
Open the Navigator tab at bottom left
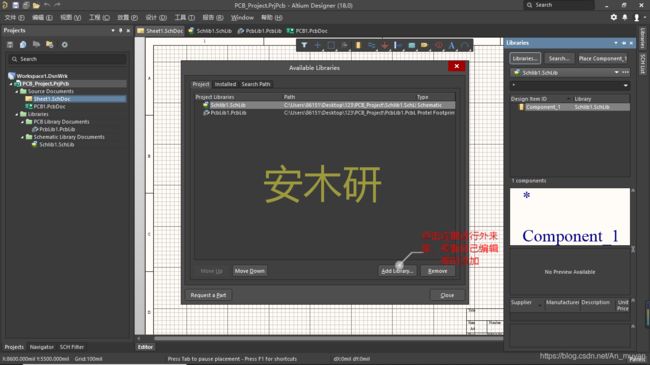[42, 347]
